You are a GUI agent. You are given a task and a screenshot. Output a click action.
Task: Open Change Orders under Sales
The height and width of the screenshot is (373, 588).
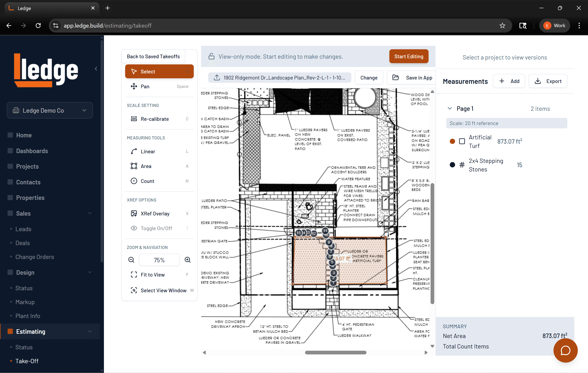(35, 257)
